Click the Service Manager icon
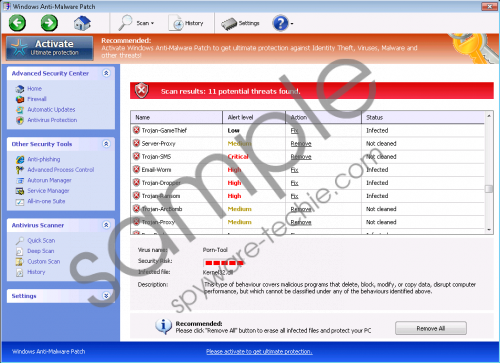Image resolution: width=500 pixels, height=363 pixels. [x=20, y=191]
